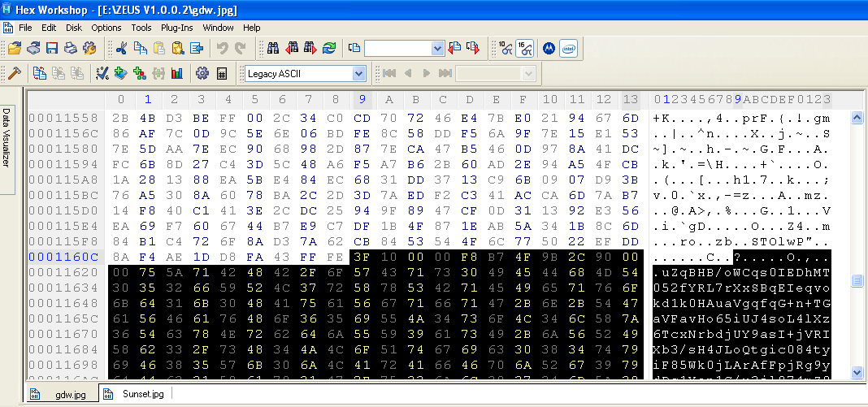Click the Replace green arrows icon

tap(329, 49)
